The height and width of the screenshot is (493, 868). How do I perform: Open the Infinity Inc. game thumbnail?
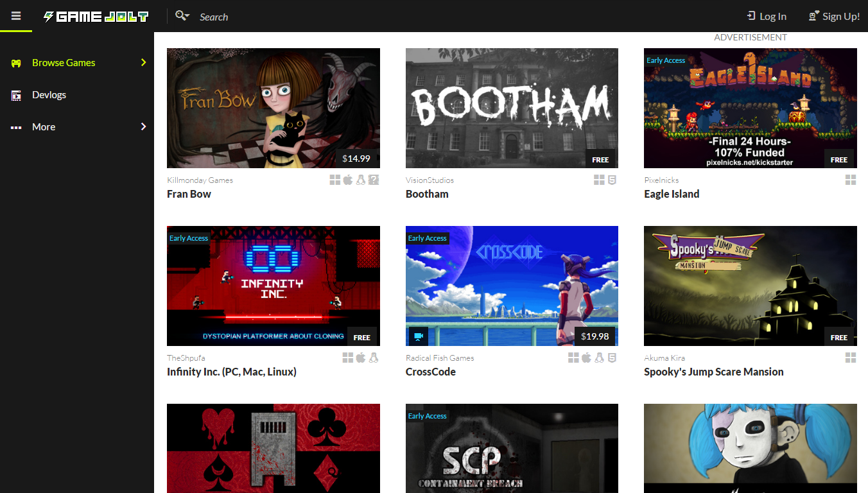point(273,286)
